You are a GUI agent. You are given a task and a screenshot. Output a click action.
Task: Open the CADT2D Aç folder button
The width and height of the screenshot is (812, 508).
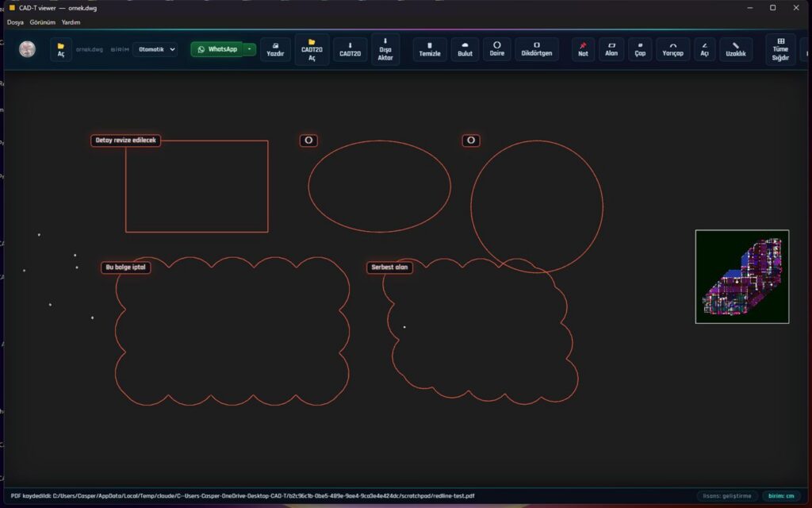[312, 50]
